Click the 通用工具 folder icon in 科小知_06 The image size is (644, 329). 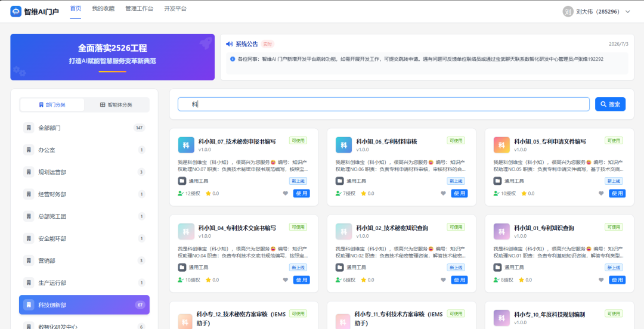340,181
